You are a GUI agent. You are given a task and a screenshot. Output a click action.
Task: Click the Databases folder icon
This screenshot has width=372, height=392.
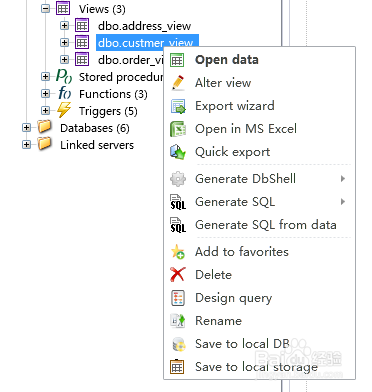click(x=45, y=127)
